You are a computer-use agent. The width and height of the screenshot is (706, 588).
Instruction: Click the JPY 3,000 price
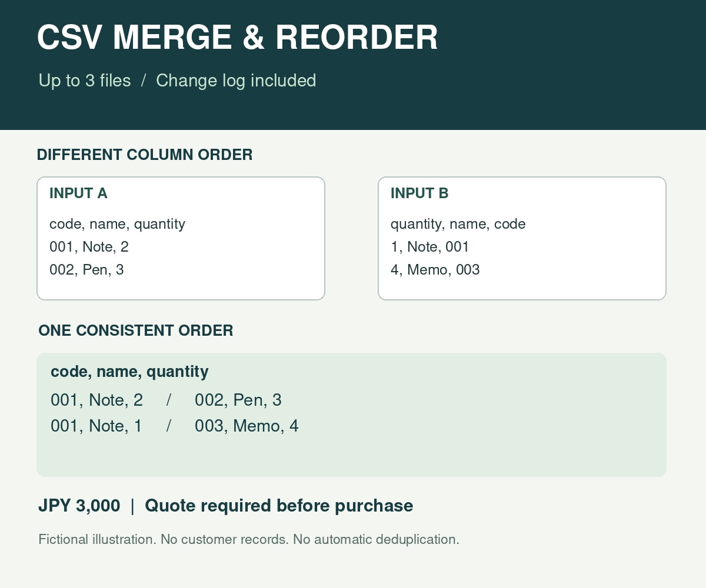click(79, 506)
